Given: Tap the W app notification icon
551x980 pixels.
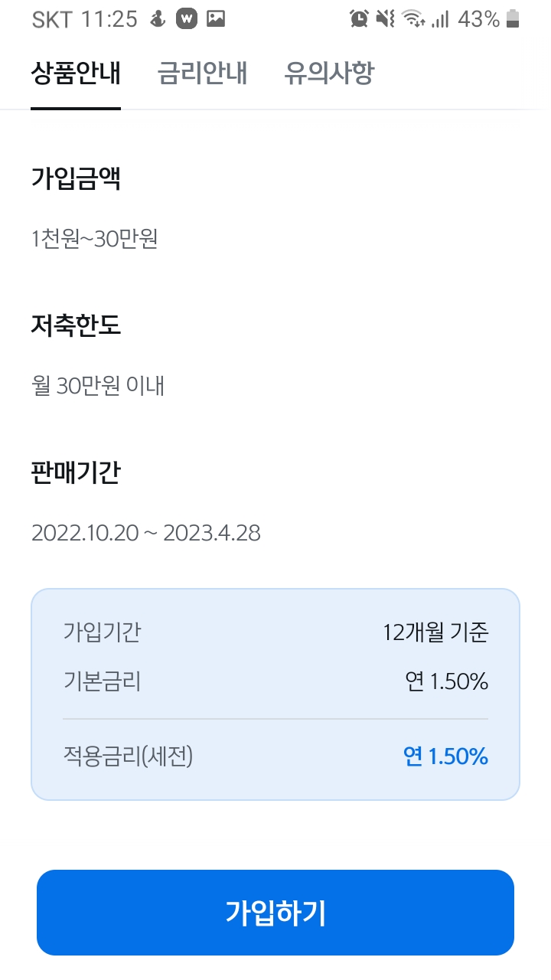Looking at the screenshot, I should click(187, 19).
